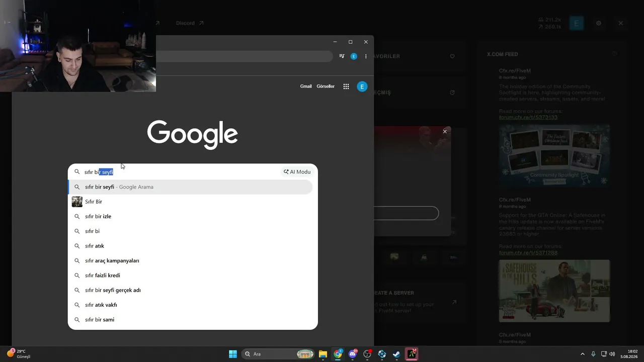
Task: Open Chrome media controls icon
Action: point(342,56)
